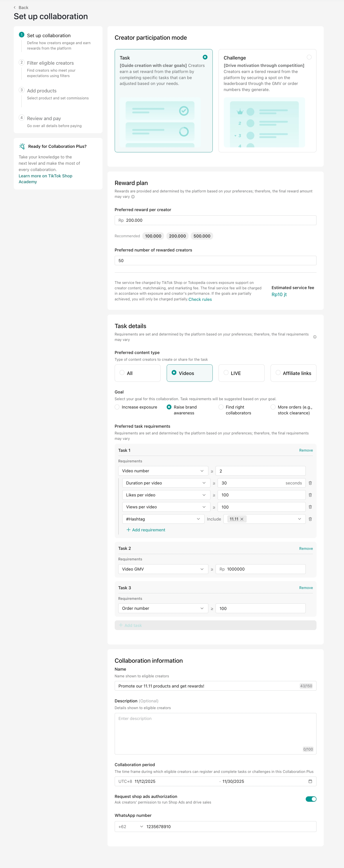Toggle Request shop ads authorization switch

click(311, 799)
